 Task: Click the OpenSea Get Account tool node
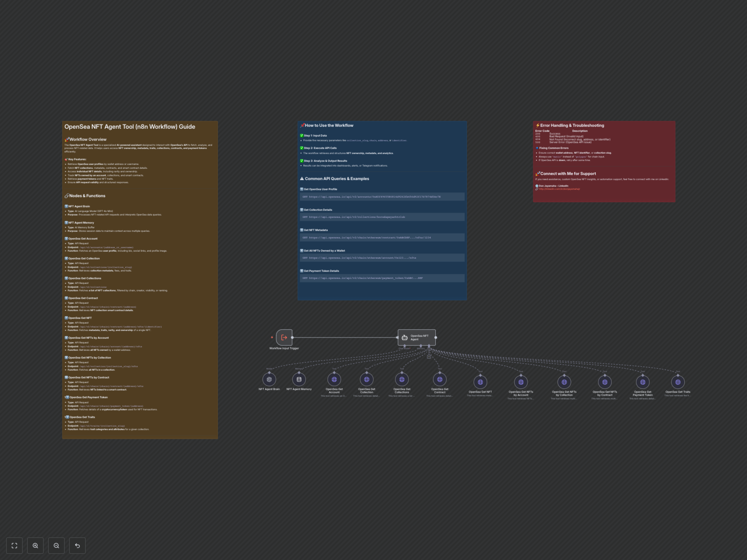(334, 379)
